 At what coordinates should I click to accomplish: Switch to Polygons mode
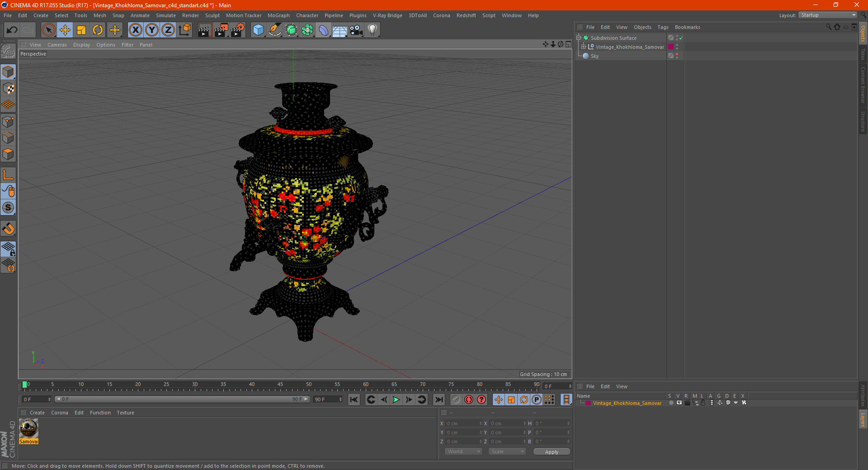[x=8, y=154]
